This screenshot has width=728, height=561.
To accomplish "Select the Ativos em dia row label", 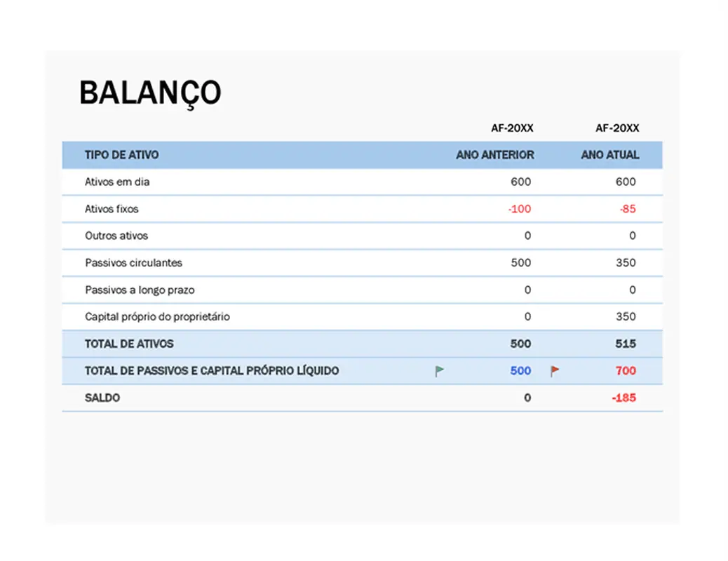I will (x=117, y=182).
